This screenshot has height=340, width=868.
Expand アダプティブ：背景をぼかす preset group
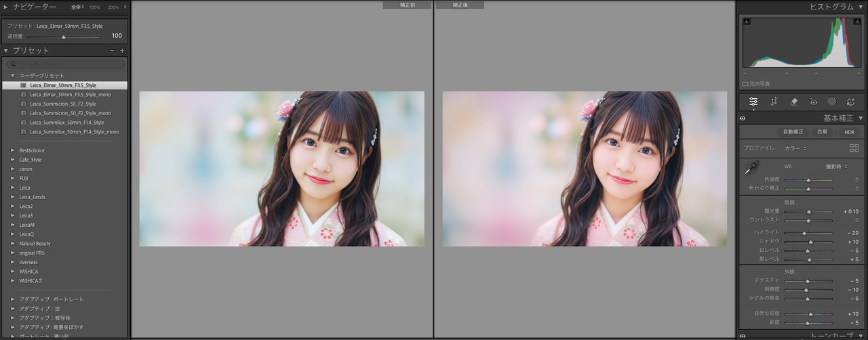[x=13, y=327]
